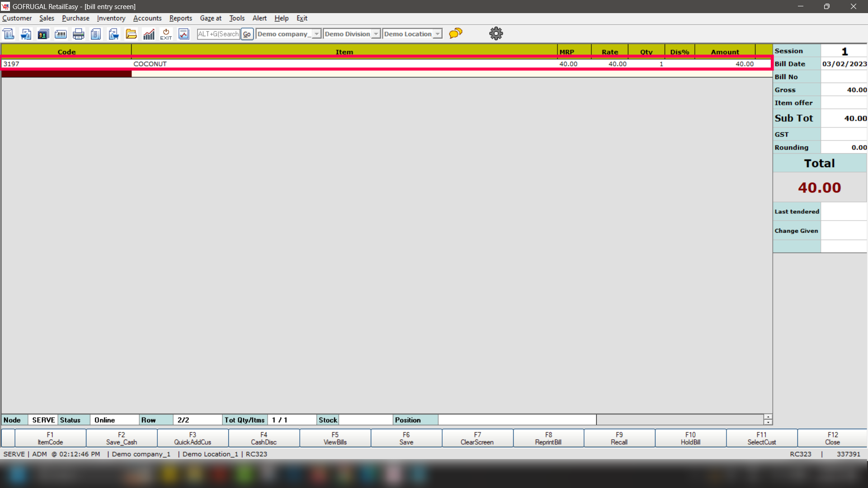This screenshot has width=868, height=488.
Task: Click the barcode icon in toolbar
Action: coord(61,34)
